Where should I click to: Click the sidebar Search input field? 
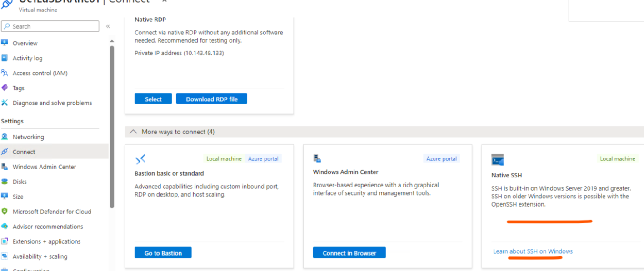(50, 26)
